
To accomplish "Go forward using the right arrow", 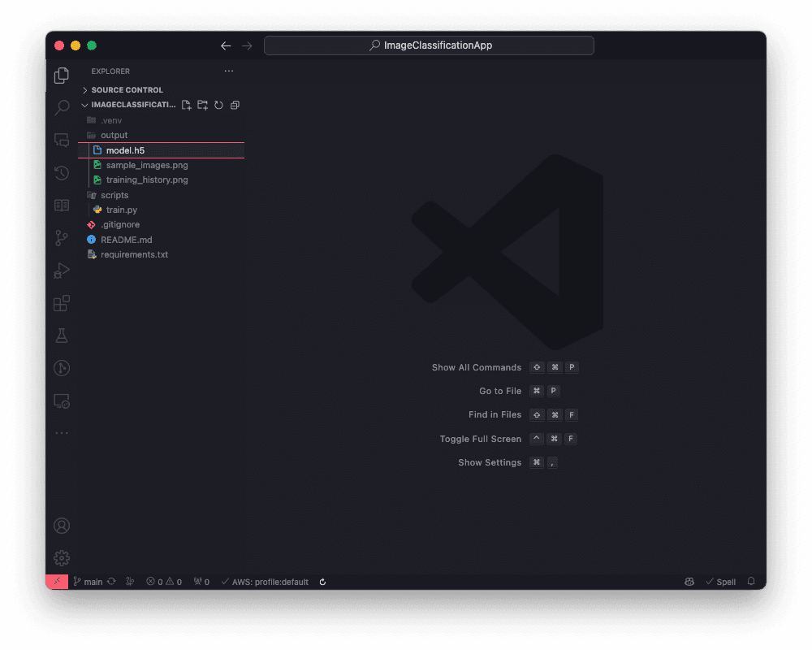I will (247, 45).
